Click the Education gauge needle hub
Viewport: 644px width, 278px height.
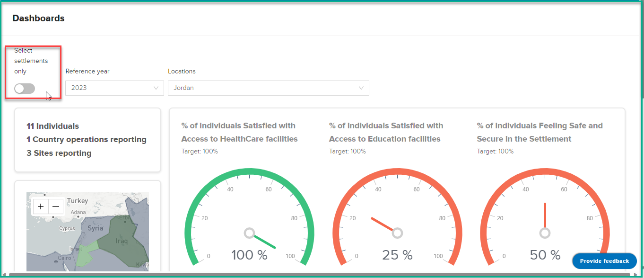[x=397, y=233]
